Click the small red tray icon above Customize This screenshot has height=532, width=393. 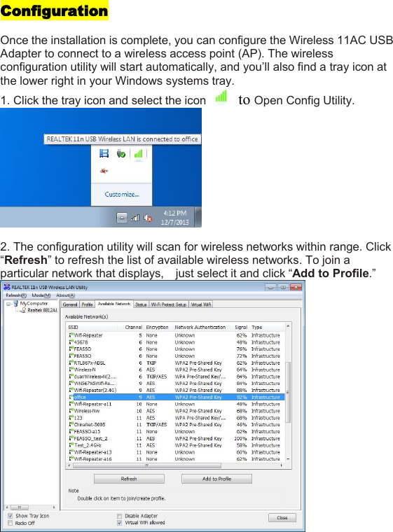click(x=104, y=171)
